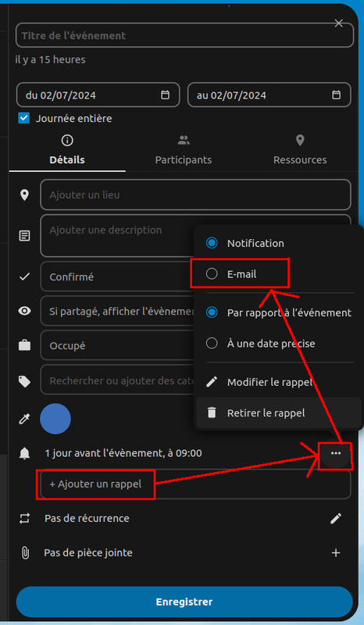Switch to the Détails tab
Image resolution: width=364 pixels, height=625 pixels.
(67, 152)
